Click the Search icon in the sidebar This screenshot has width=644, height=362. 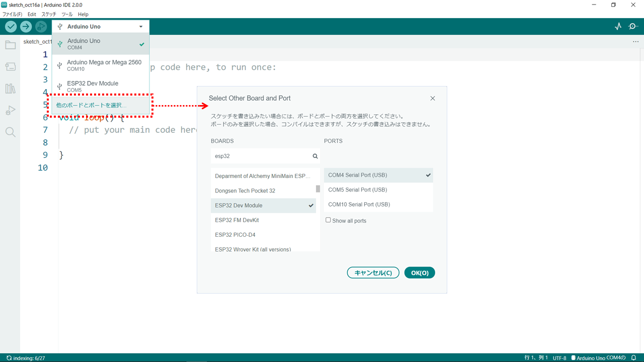[10, 132]
